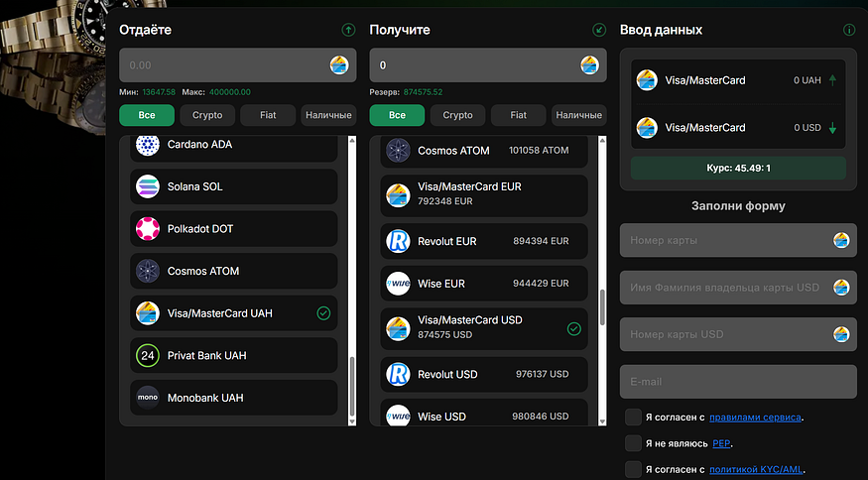Click the Privat Bank 24 icon
The width and height of the screenshot is (868, 480).
coord(148,355)
